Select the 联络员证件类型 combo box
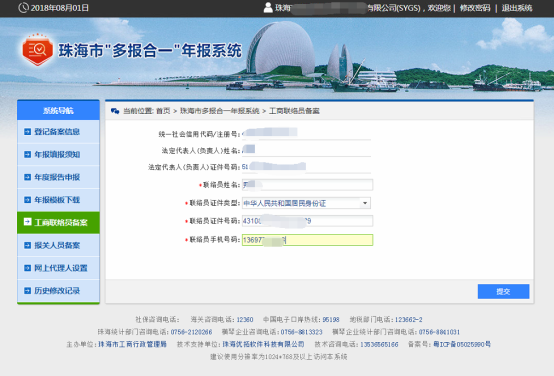The height and width of the screenshot is (376, 554). coord(306,203)
